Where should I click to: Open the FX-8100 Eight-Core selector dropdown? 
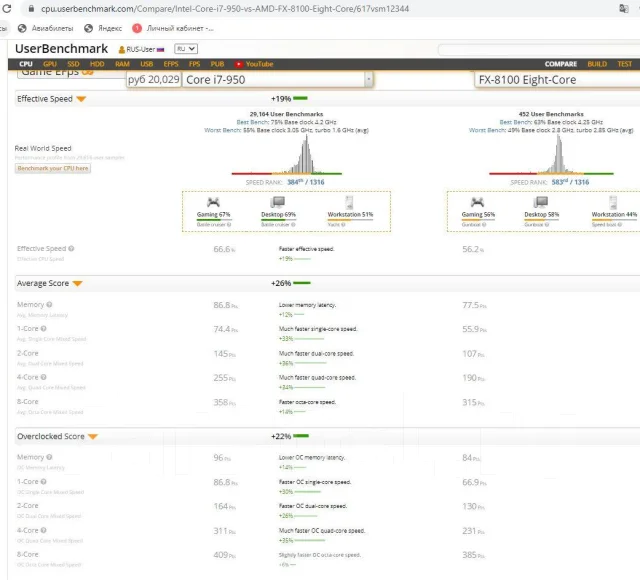click(x=557, y=80)
